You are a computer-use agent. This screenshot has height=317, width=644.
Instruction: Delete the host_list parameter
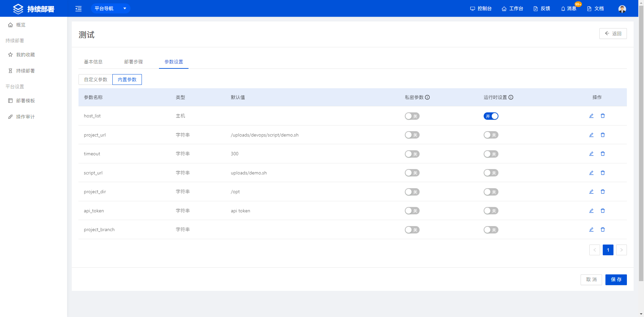pos(603,116)
